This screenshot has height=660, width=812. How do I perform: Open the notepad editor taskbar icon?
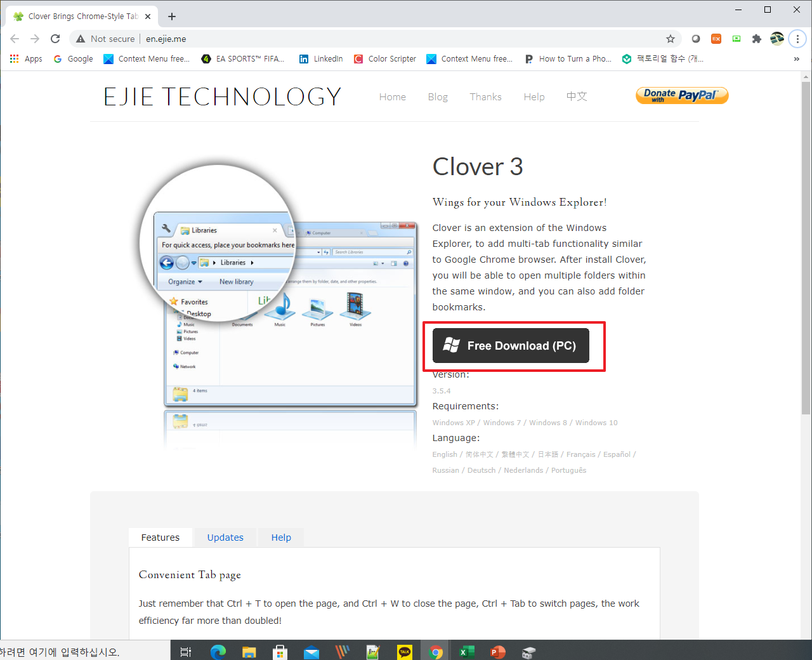point(374,652)
